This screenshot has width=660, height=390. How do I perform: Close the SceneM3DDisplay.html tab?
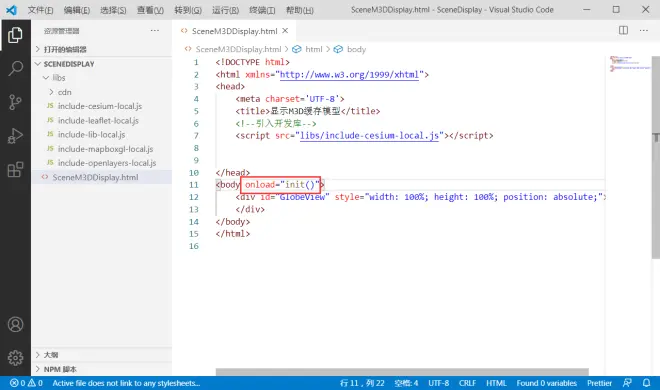click(285, 31)
